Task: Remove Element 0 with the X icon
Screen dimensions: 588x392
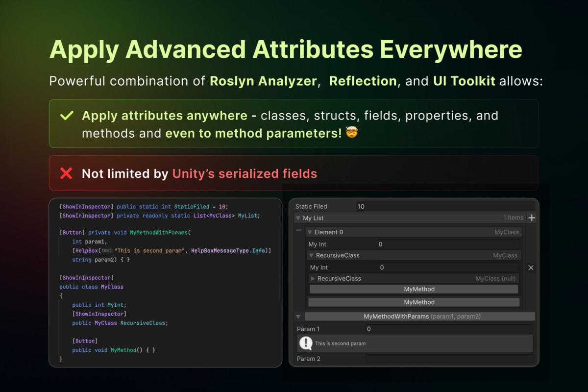Action: click(531, 268)
